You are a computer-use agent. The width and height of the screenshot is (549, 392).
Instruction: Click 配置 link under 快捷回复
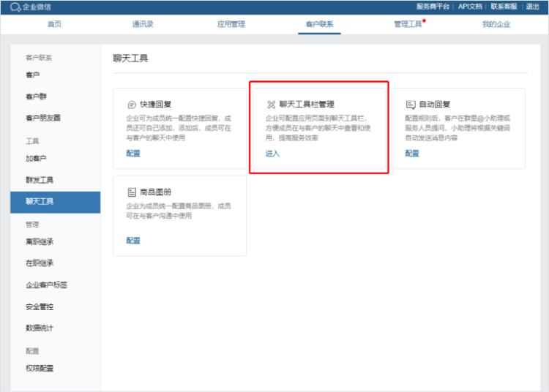pos(132,154)
